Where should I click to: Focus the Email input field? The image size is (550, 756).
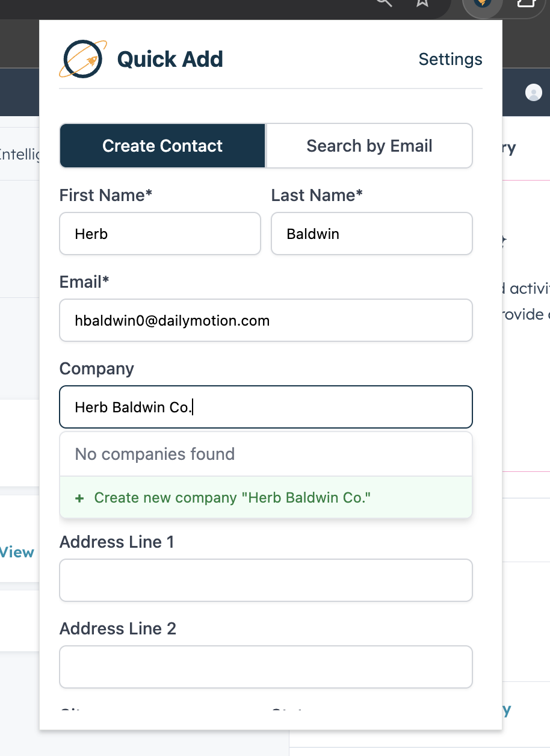point(266,320)
